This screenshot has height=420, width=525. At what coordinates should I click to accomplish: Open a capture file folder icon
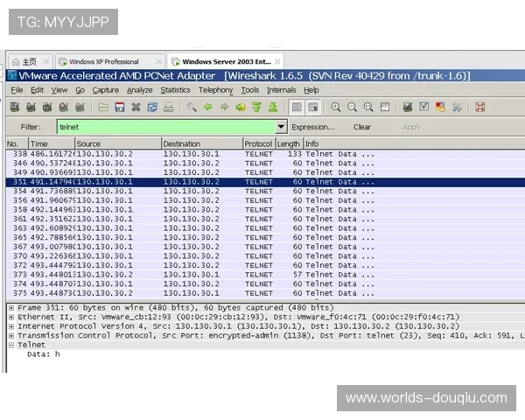point(103,107)
